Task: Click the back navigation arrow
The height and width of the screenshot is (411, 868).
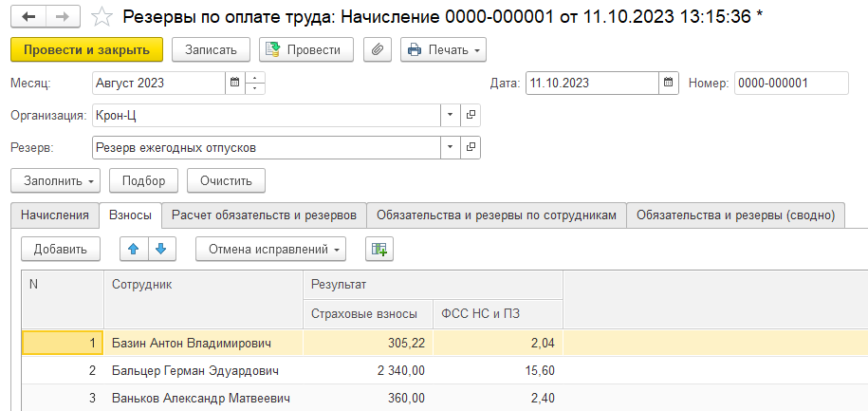Action: pos(28,17)
